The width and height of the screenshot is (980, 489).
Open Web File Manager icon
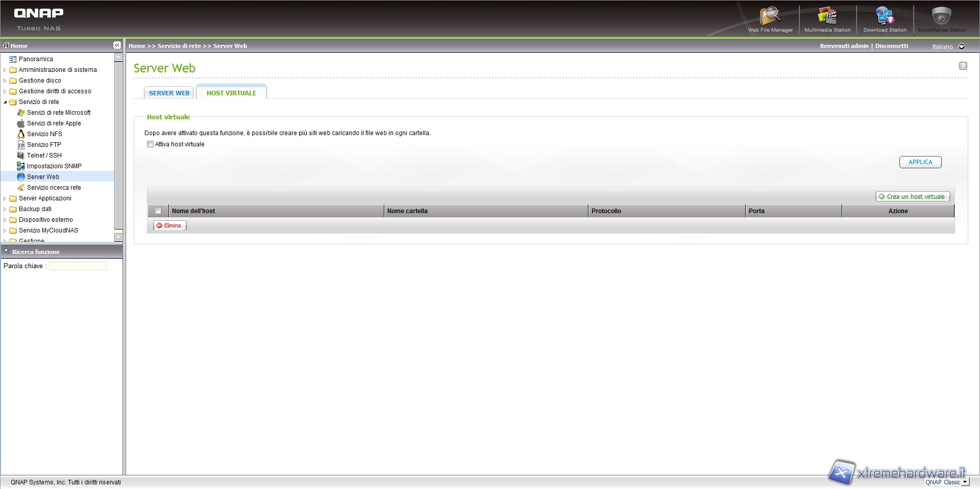tap(770, 19)
